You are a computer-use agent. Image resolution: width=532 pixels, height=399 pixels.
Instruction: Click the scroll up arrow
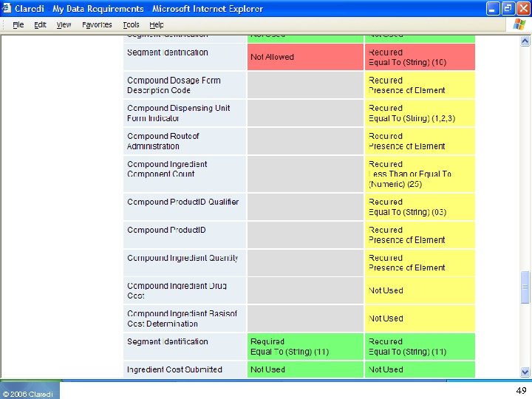525,41
